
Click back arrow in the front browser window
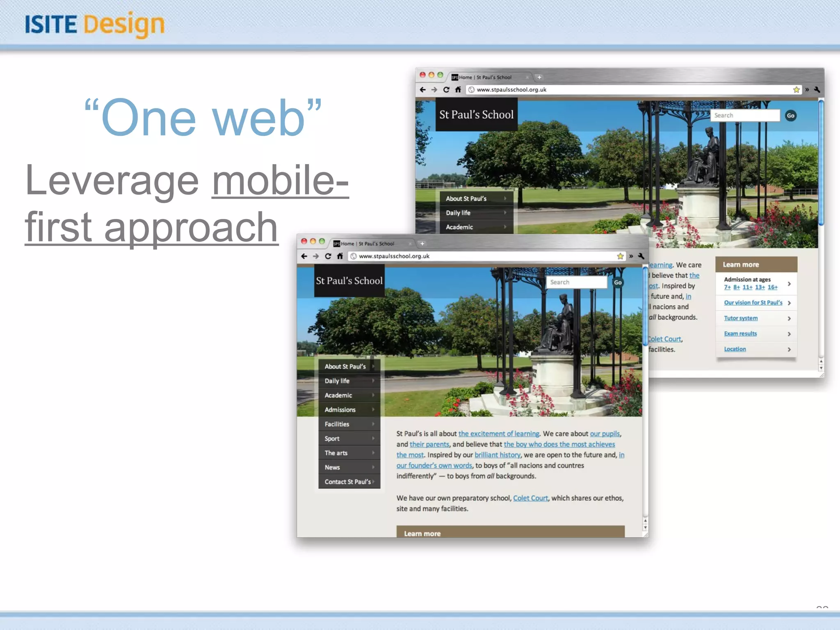click(x=304, y=256)
